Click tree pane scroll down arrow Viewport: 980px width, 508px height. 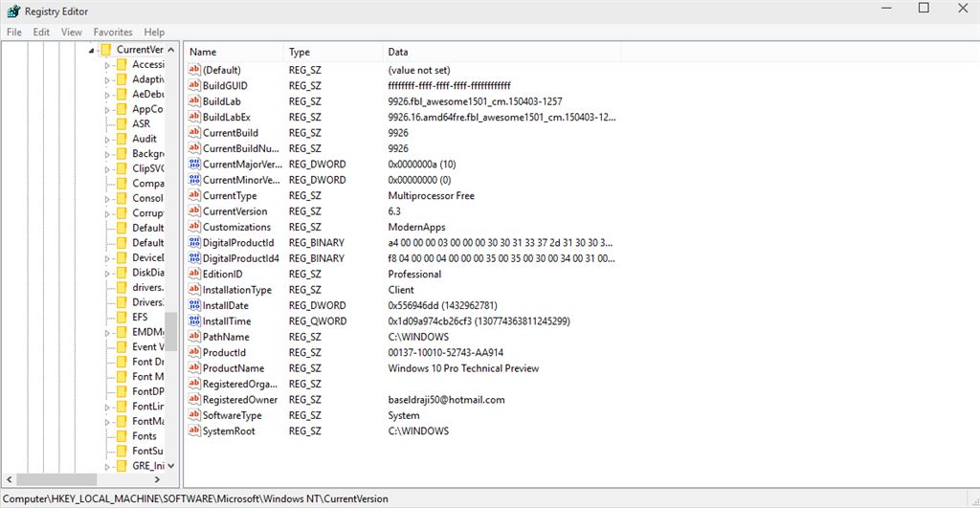coord(171,466)
